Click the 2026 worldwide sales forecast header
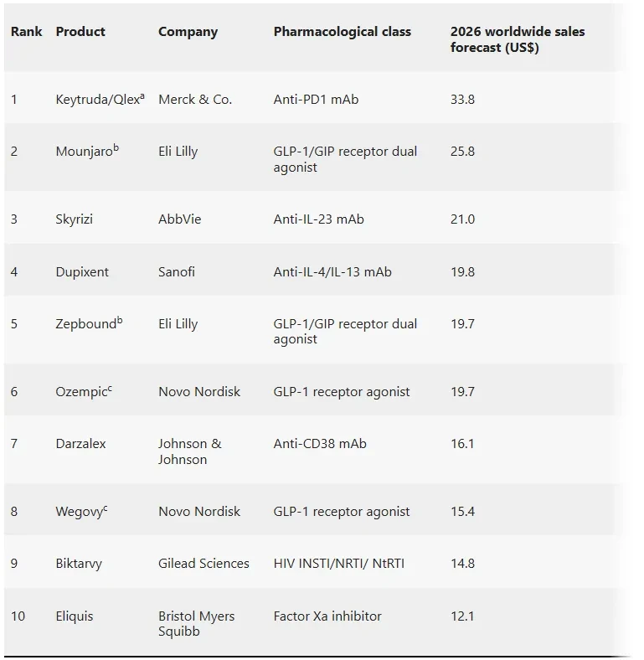 pyautogui.click(x=518, y=39)
